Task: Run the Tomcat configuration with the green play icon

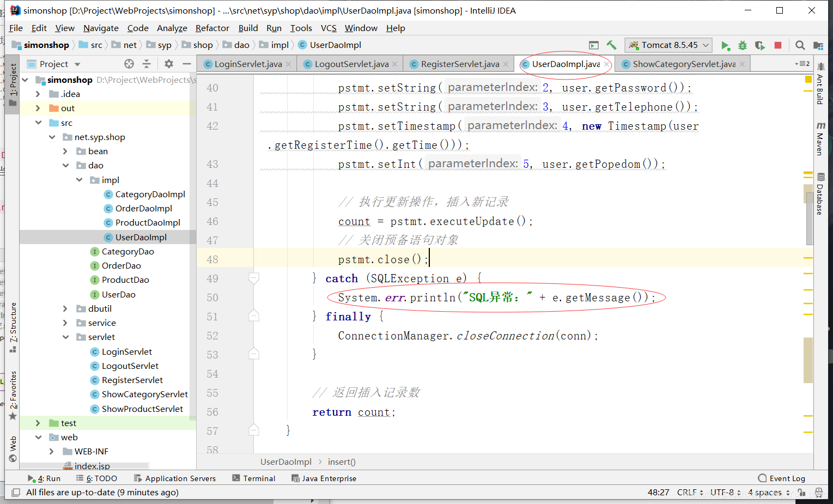Action: tap(725, 45)
